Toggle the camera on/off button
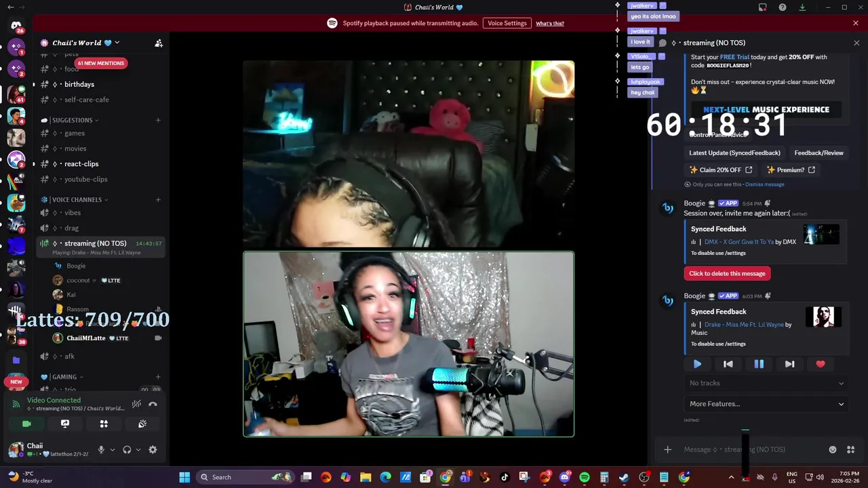Image resolution: width=868 pixels, height=488 pixels. click(x=26, y=424)
